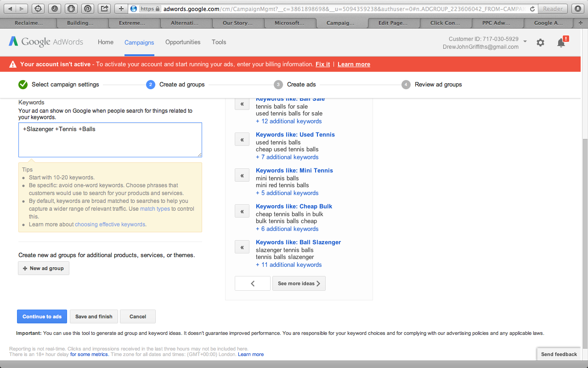Open the notifications bell alerts
Screen dimensions: 588x368
[x=561, y=43]
